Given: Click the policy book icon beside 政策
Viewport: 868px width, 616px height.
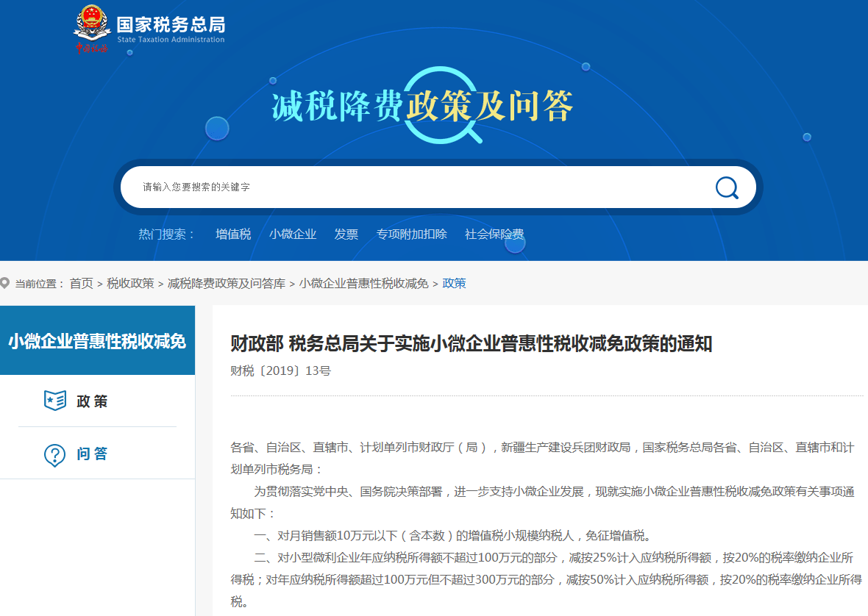Looking at the screenshot, I should (x=55, y=401).
